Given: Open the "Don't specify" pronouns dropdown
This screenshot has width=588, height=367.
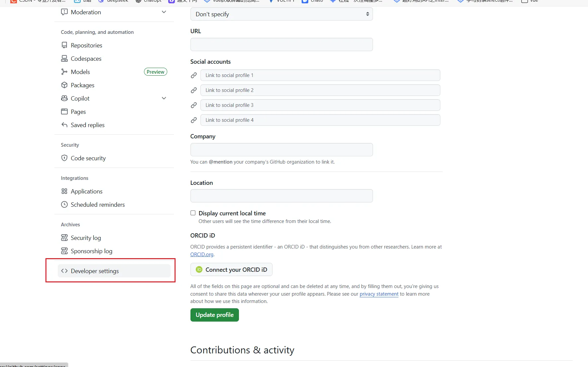Looking at the screenshot, I should click(281, 14).
